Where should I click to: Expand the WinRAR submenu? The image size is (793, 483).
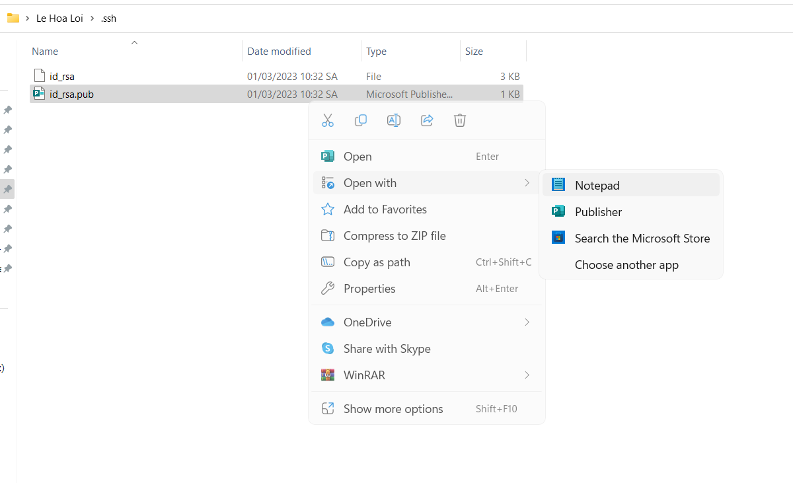[526, 375]
